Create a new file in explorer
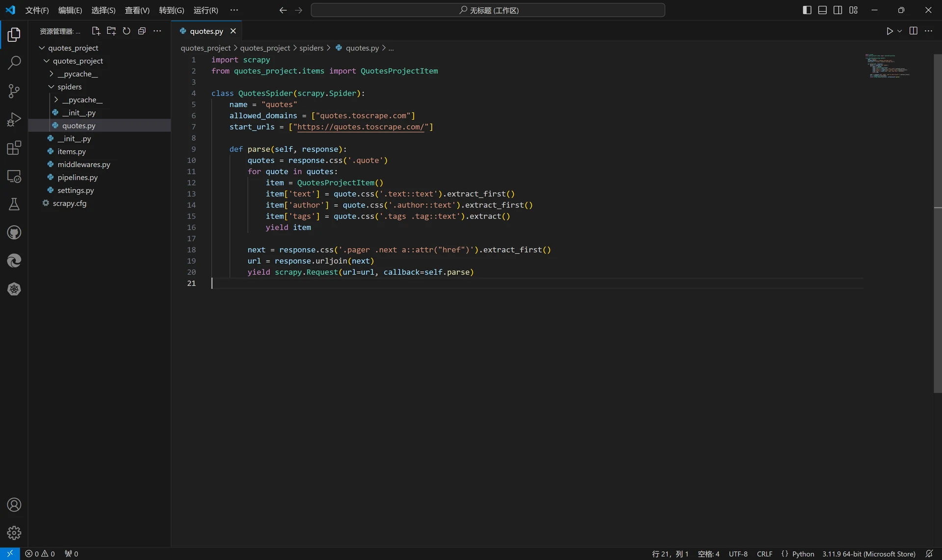The width and height of the screenshot is (942, 560). [96, 31]
